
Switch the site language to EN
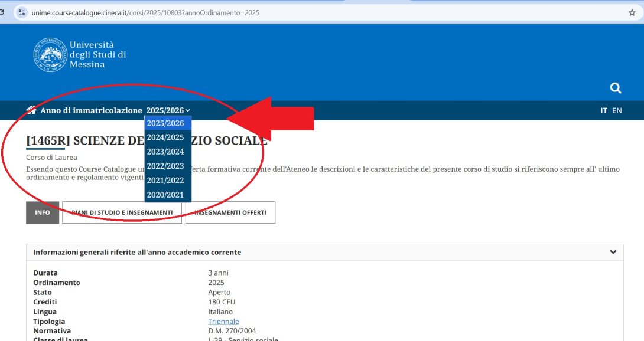tap(617, 110)
